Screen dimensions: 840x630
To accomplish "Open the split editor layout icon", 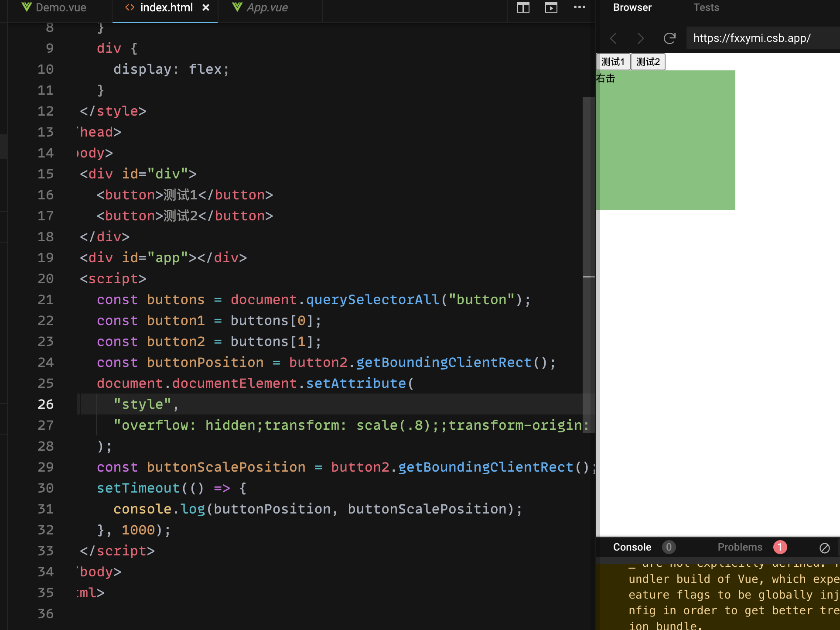I will [523, 7].
